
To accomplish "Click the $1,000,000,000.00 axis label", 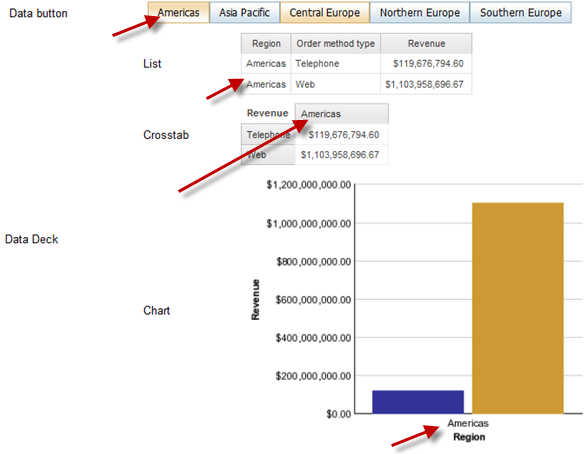I will pos(309,223).
